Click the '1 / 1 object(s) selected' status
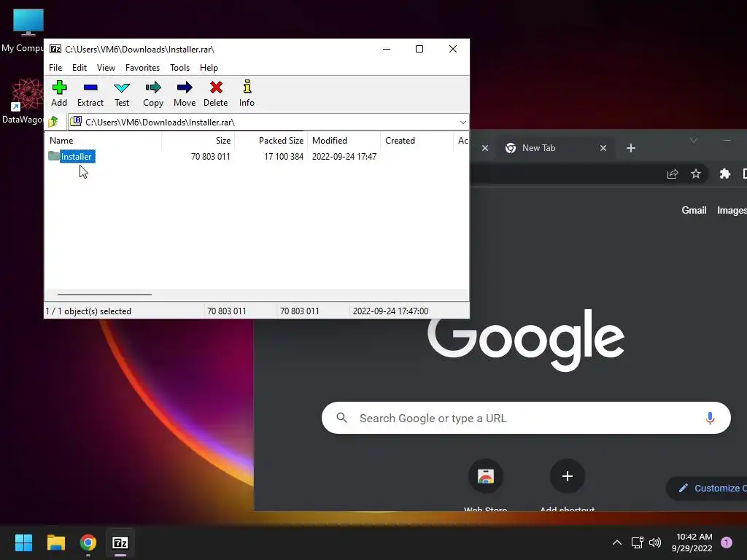Image resolution: width=747 pixels, height=560 pixels. click(x=88, y=311)
